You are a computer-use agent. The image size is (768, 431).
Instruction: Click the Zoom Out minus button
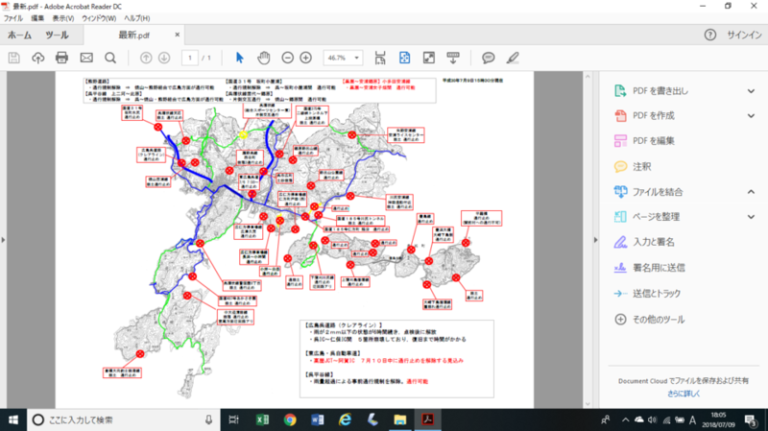[x=288, y=58]
